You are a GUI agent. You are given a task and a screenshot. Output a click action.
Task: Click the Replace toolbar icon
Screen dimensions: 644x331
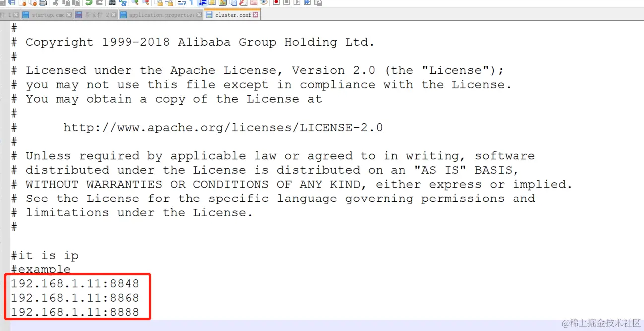(123, 2)
